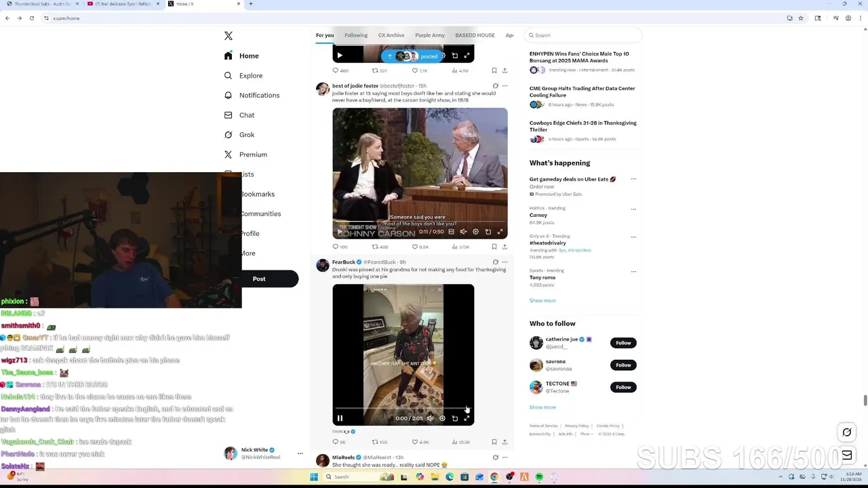
Task: Enter fullscreen on FearBuck video
Action: [x=467, y=418]
